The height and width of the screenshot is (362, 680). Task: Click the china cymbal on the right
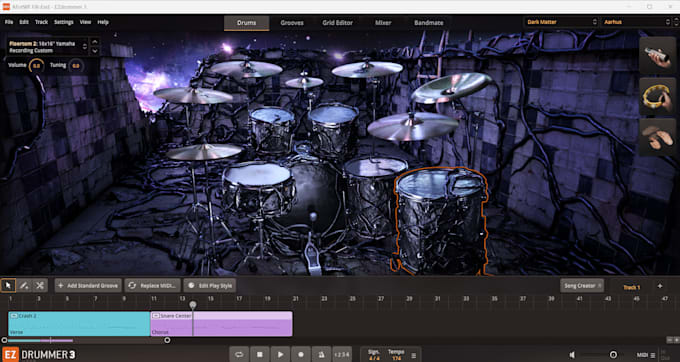pyautogui.click(x=451, y=88)
